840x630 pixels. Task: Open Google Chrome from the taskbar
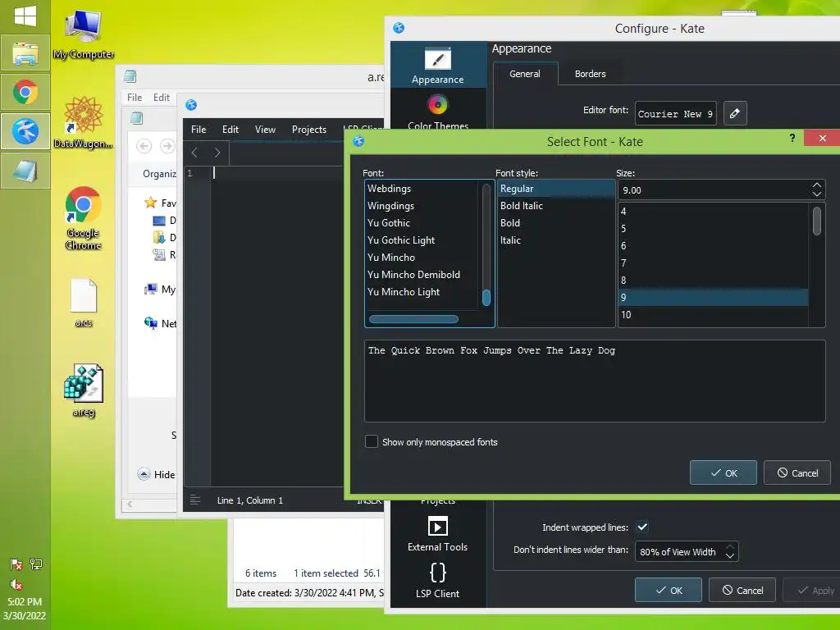(x=25, y=92)
